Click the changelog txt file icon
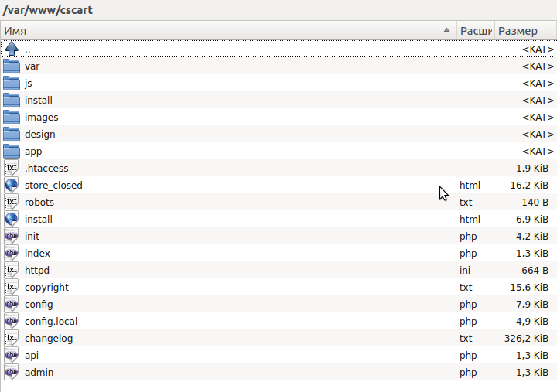This screenshot has height=392, width=557. click(12, 338)
